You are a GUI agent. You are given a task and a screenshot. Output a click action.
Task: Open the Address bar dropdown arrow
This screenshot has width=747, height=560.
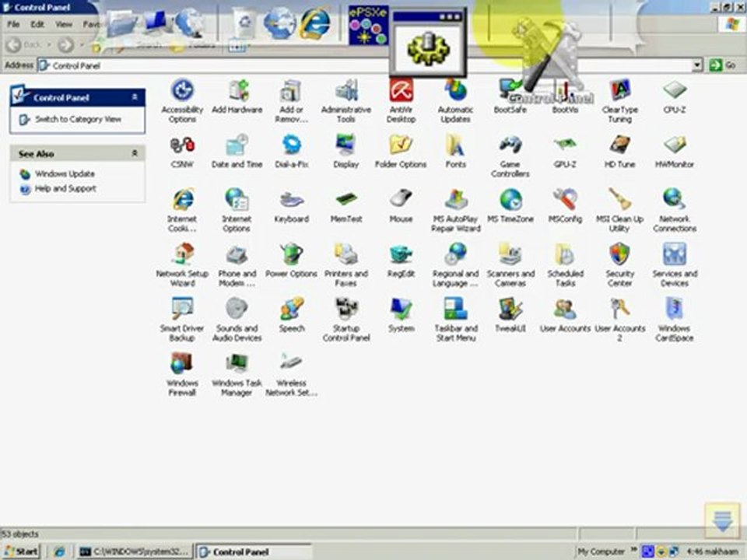[697, 65]
